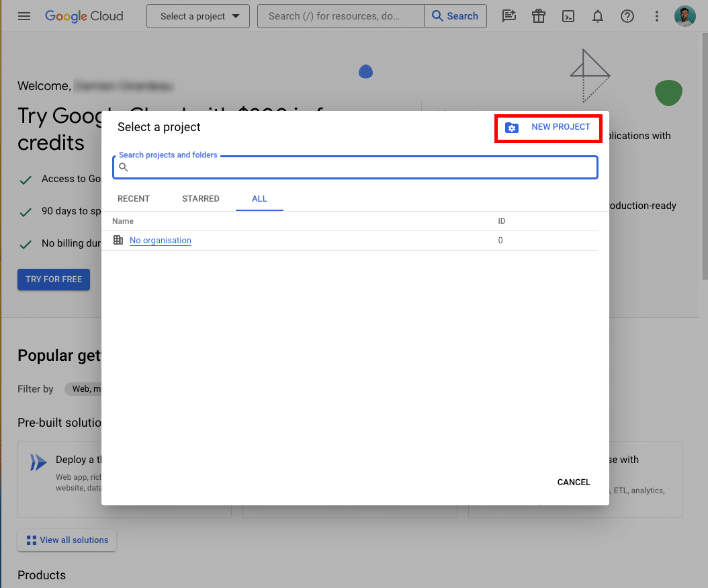
Task: Click the Google Cloud logo
Action: pyautogui.click(x=83, y=16)
